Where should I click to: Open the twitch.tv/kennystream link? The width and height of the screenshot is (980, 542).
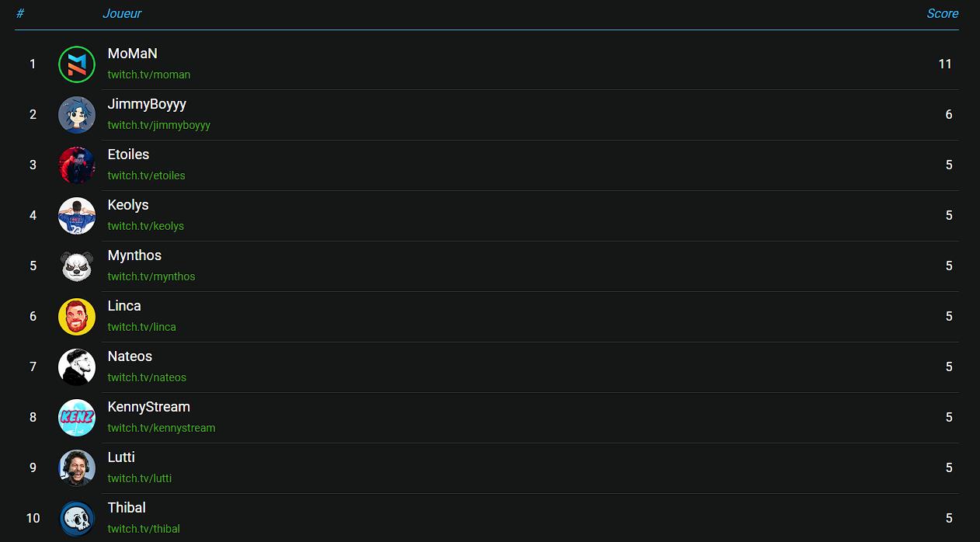click(162, 428)
